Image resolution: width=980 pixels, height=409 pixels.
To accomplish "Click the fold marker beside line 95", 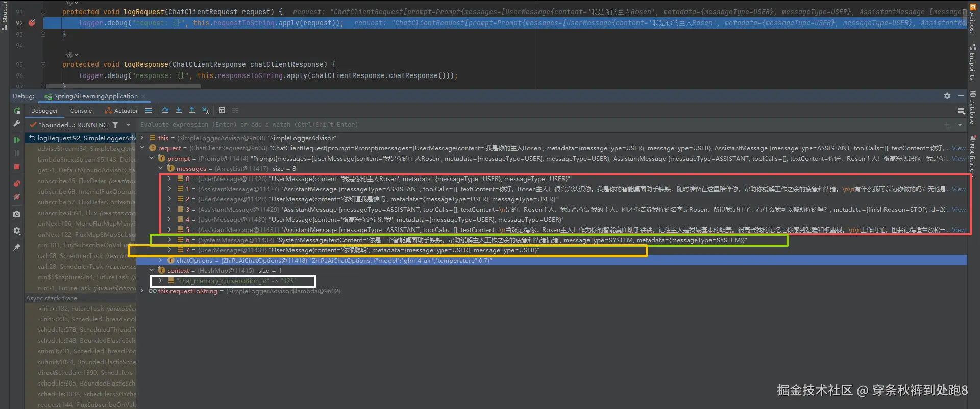I will [x=43, y=65].
